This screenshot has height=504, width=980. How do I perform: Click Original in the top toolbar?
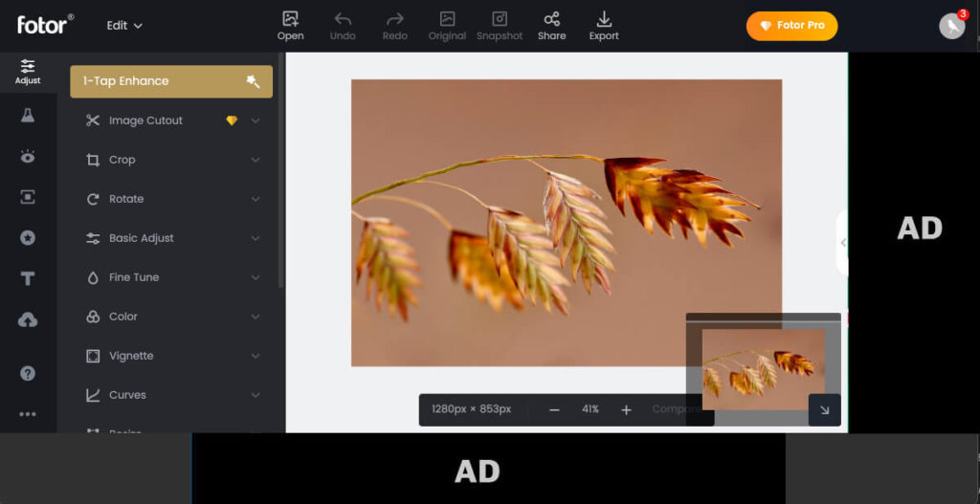(x=447, y=26)
